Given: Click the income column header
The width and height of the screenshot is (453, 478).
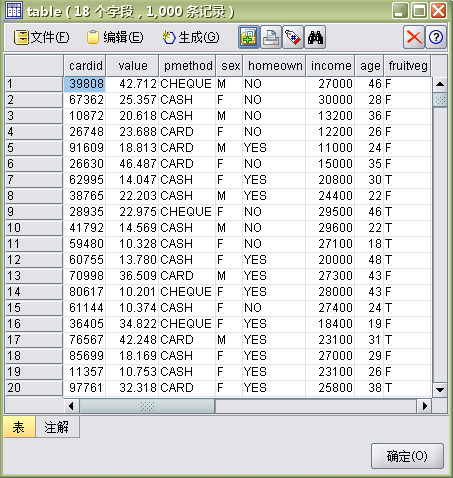Looking at the screenshot, I should (x=330, y=66).
